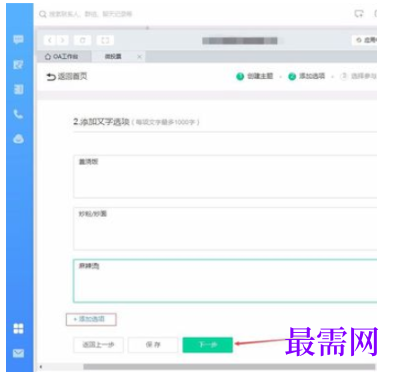Open the contacts icon in sidebar

click(18, 89)
